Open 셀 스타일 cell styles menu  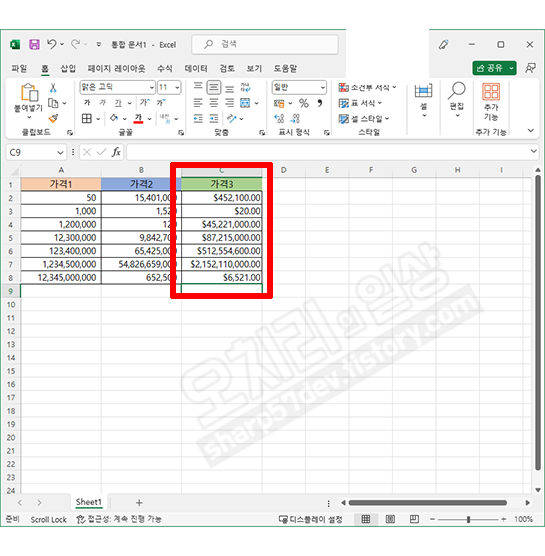364,118
